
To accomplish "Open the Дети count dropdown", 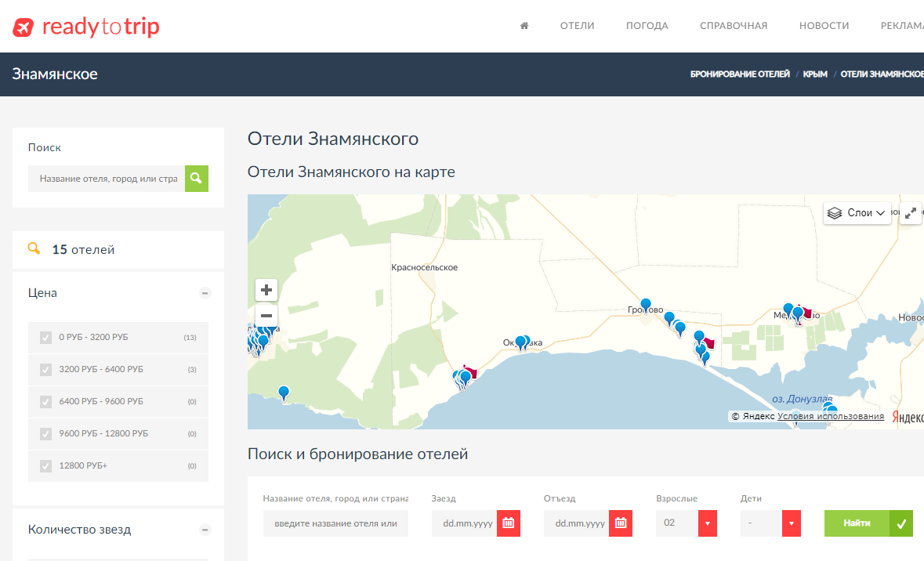I will [791, 523].
